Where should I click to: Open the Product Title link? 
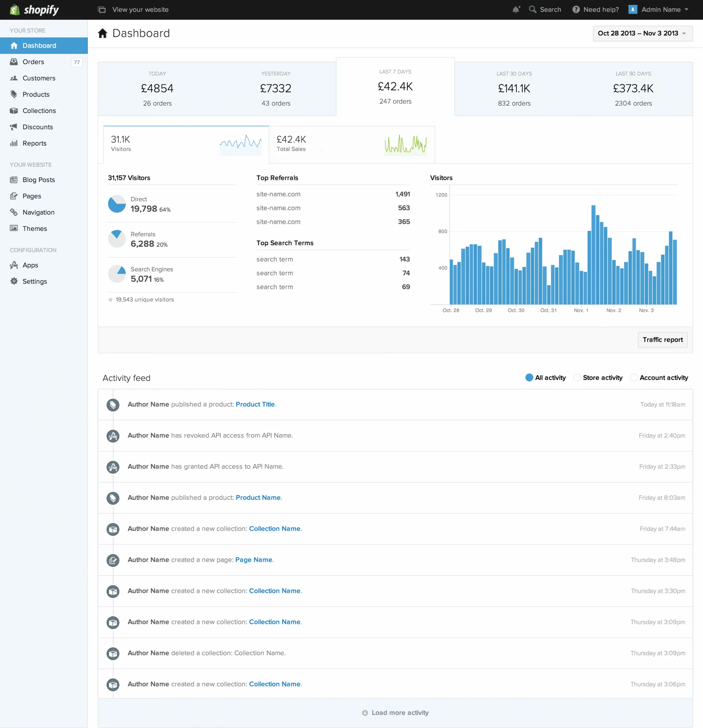click(255, 404)
